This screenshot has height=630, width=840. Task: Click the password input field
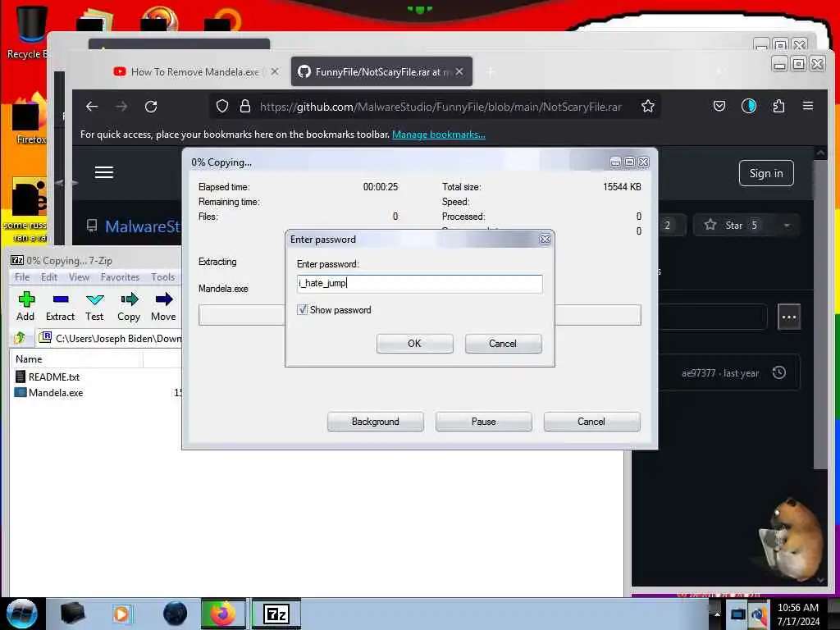(419, 283)
